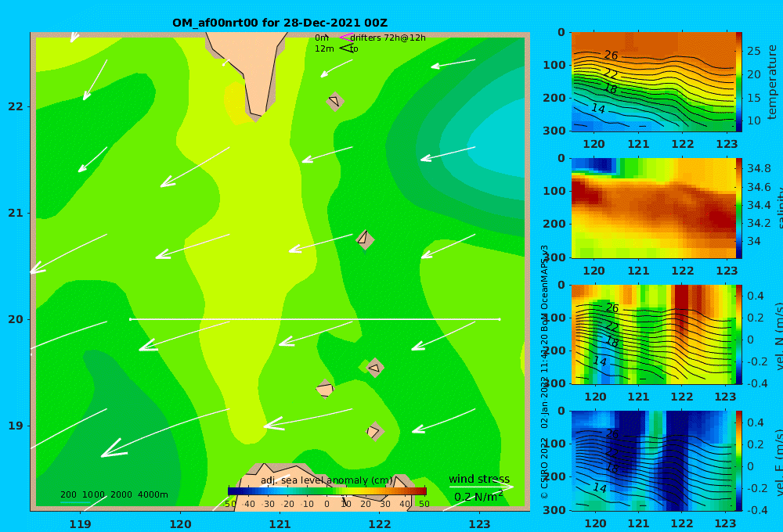Image resolution: width=783 pixels, height=532 pixels.
Task: Click the 18 contour label in vel. N panel
Action: click(612, 341)
